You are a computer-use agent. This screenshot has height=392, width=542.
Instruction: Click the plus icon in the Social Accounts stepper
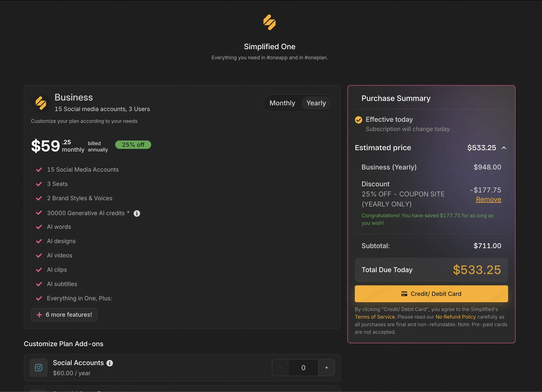coord(326,368)
